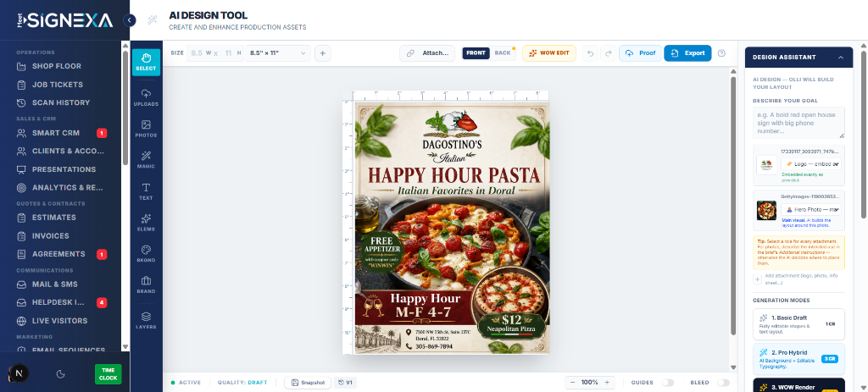Click the Happy Hour Pasta flyer canvas
Image resolution: width=868 pixels, height=392 pixels.
(452, 228)
